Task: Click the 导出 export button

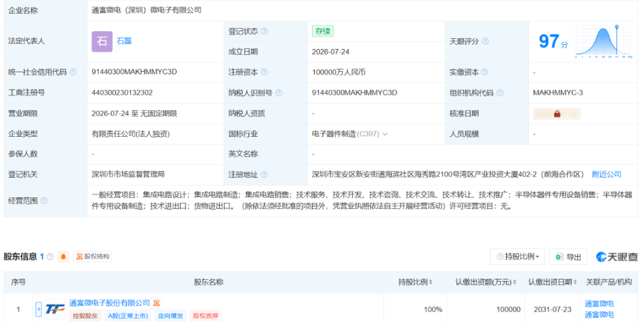Action: 568,257
